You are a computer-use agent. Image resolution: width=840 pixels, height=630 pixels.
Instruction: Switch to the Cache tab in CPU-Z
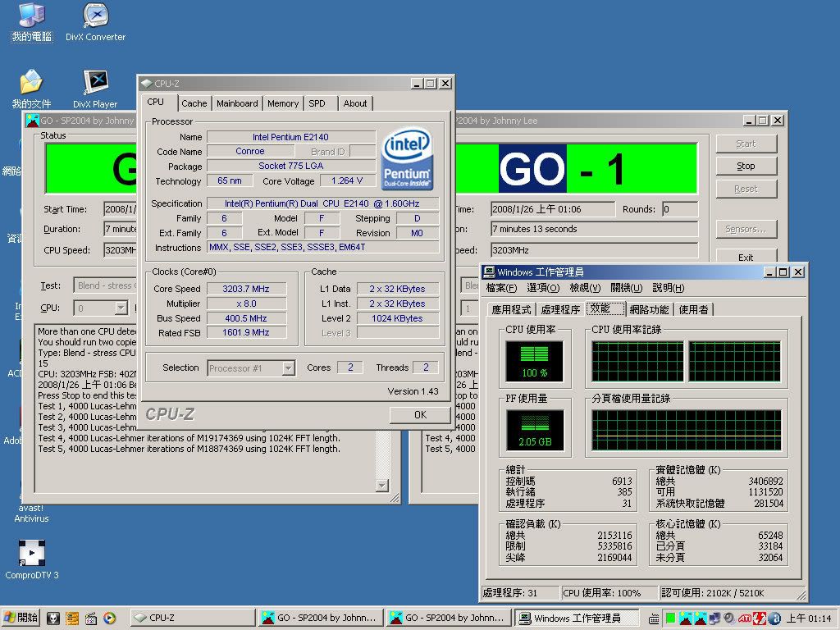(x=194, y=103)
